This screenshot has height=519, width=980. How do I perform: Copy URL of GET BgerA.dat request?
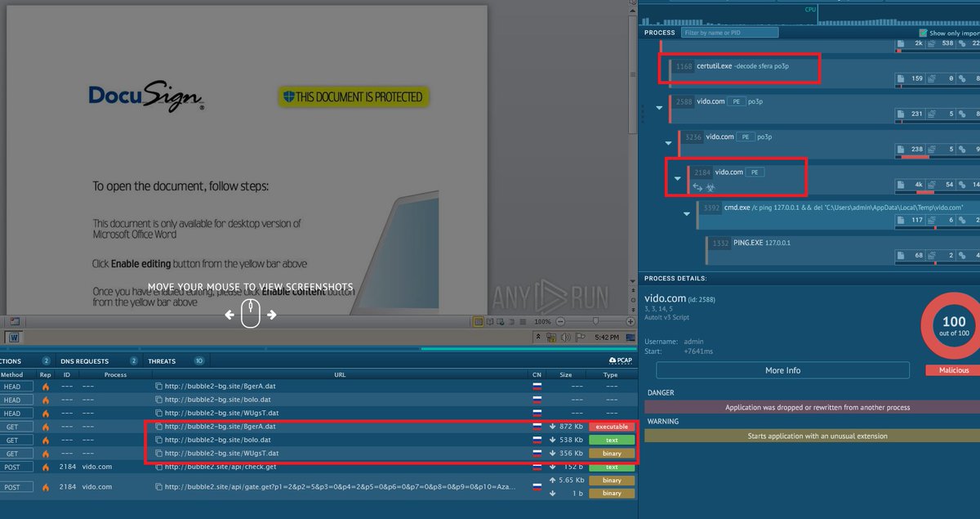pos(159,427)
